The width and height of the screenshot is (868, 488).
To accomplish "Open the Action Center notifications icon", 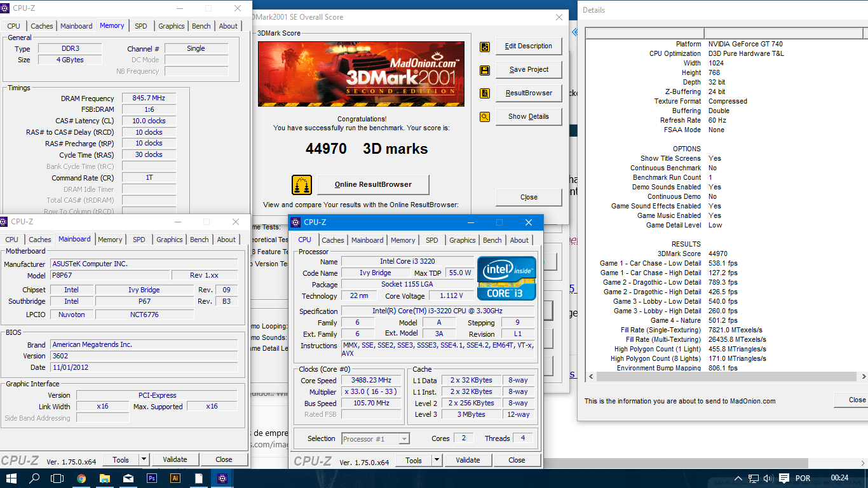I will [783, 478].
